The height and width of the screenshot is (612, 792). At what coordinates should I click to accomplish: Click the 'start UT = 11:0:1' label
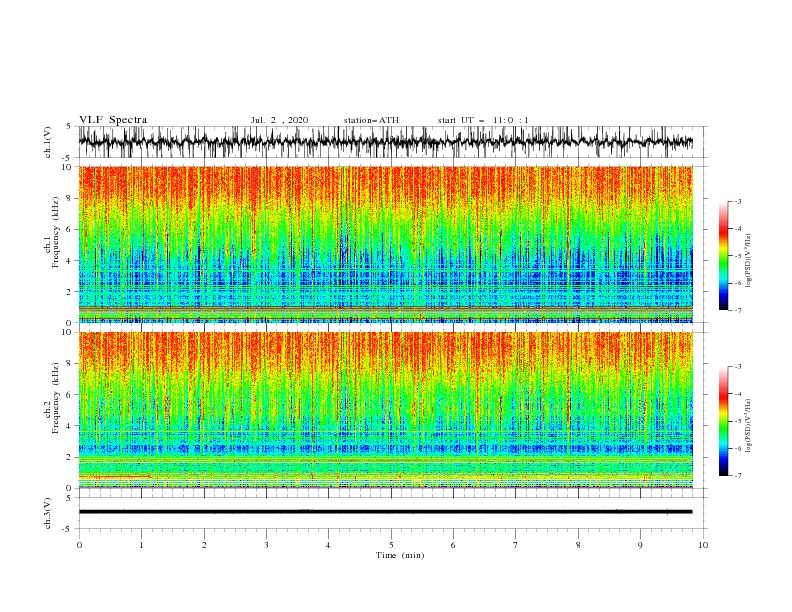click(x=483, y=120)
